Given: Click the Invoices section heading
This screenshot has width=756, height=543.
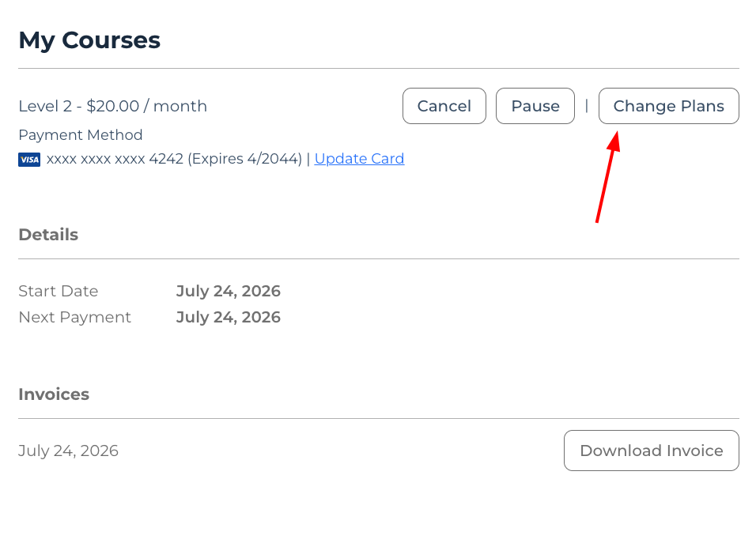Looking at the screenshot, I should (54, 394).
